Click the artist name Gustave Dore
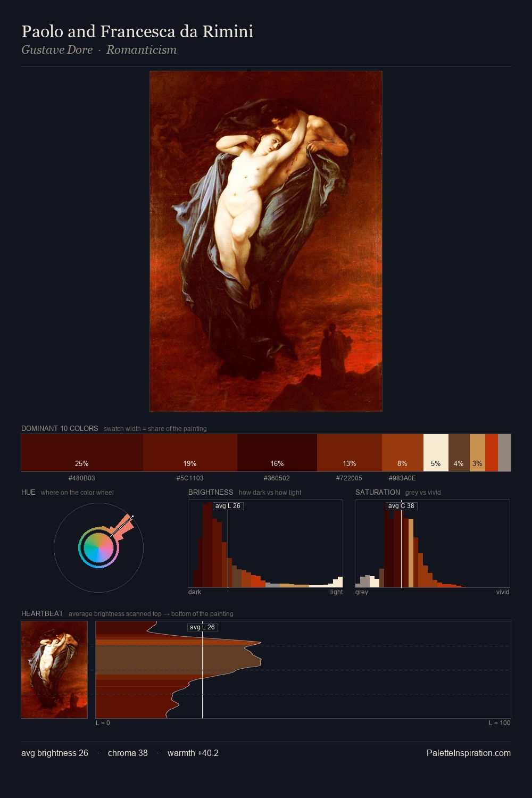The image size is (532, 798). pos(57,50)
